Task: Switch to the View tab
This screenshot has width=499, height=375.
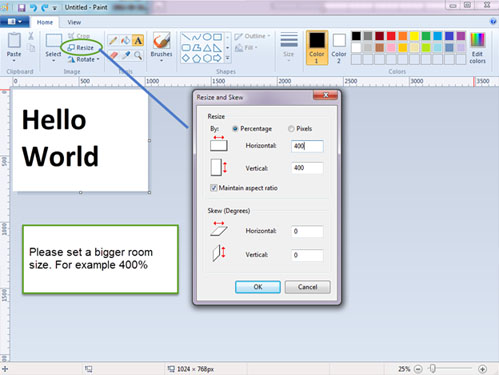Action: pyautogui.click(x=74, y=22)
